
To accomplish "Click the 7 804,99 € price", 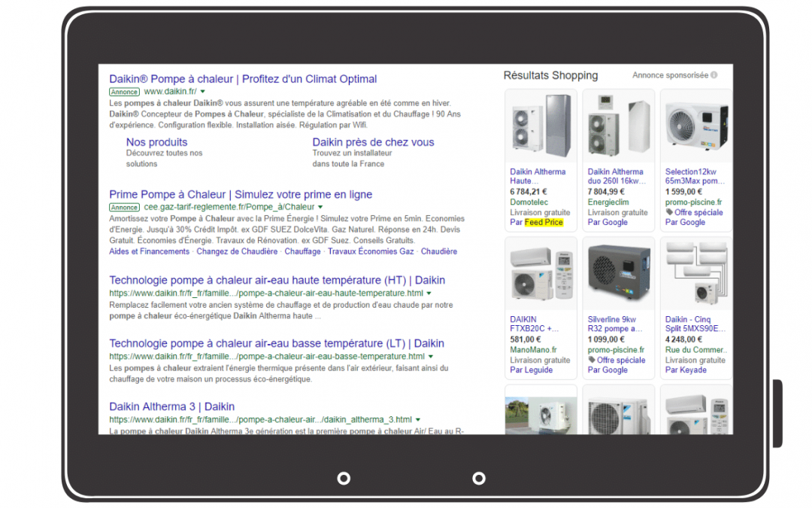I will (606, 192).
